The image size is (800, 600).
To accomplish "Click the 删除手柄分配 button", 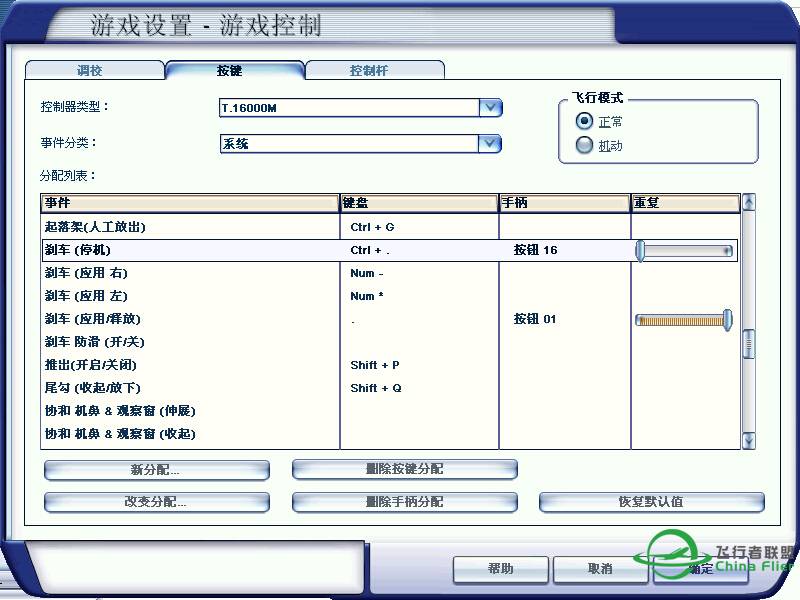I will pyautogui.click(x=404, y=502).
